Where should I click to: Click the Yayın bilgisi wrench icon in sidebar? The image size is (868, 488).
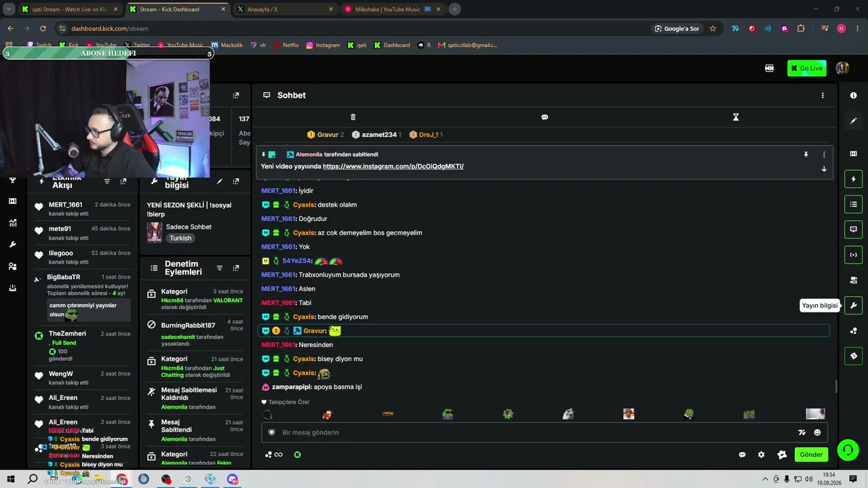[853, 305]
